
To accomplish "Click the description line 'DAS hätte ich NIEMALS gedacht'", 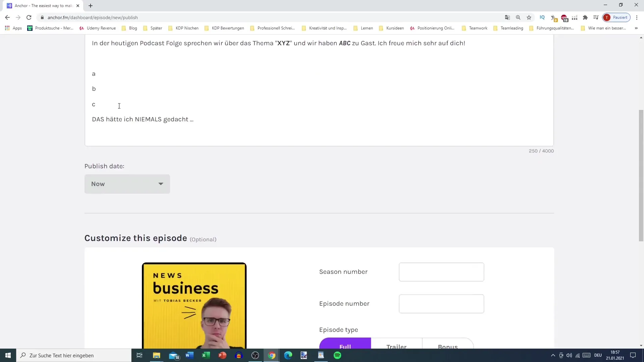I will (143, 119).
